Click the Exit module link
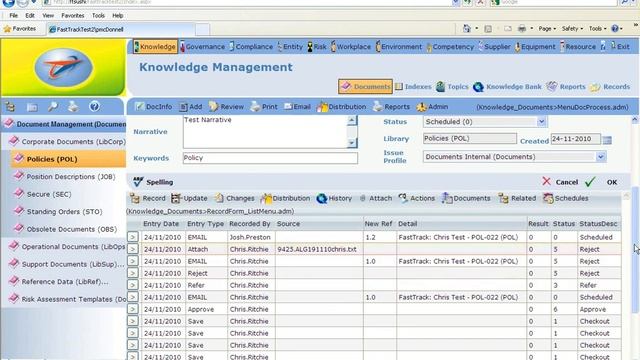Viewport: 640px width, 360px height. 620,47
